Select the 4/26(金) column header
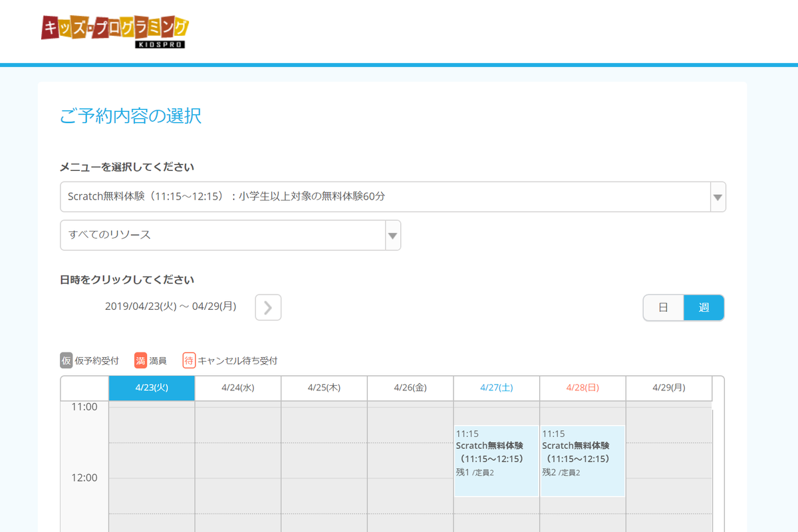Screen dimensions: 798x532 410,388
